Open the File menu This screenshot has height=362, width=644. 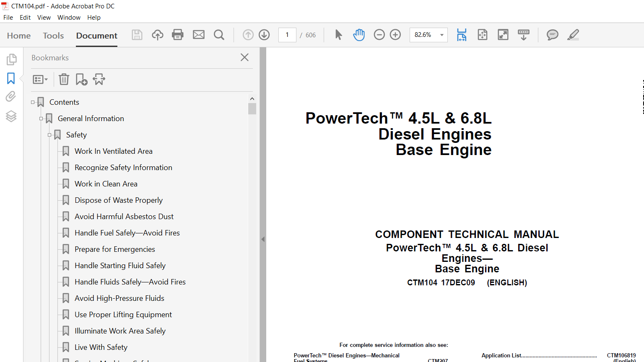8,18
